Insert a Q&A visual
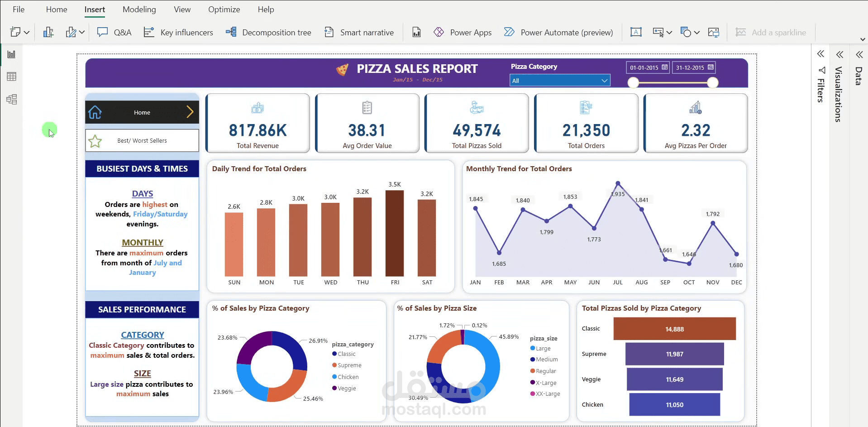This screenshot has height=427, width=868. pos(114,32)
